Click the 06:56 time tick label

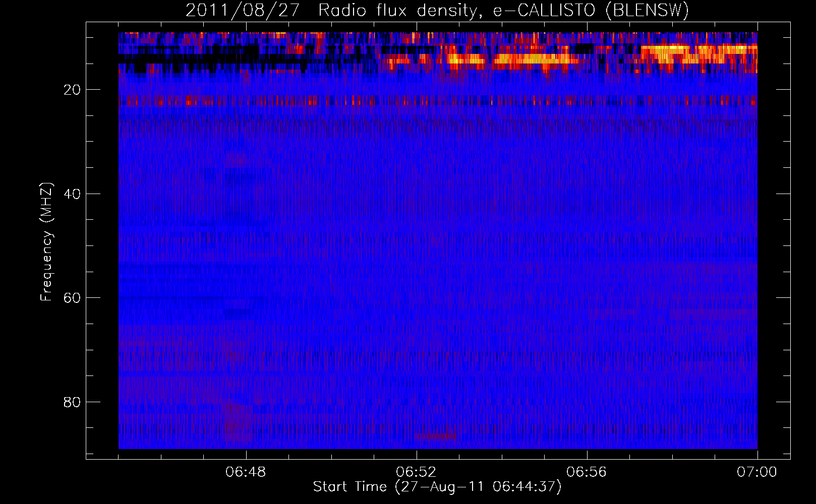pyautogui.click(x=587, y=472)
